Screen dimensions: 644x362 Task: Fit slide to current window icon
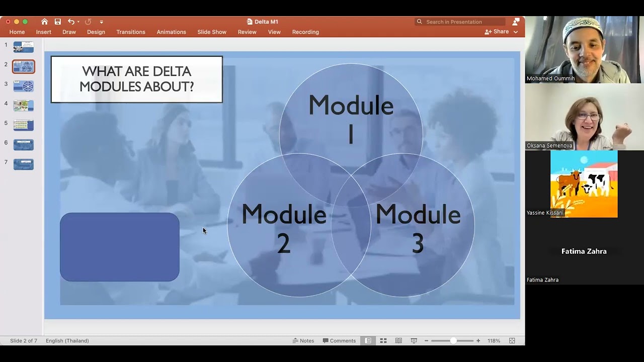tap(512, 341)
